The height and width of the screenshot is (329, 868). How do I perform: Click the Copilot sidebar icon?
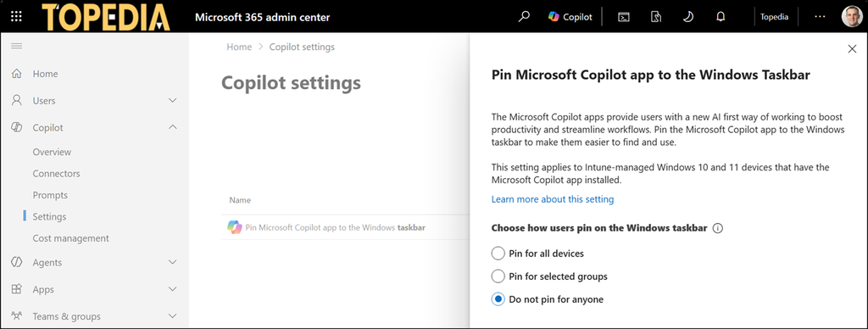coord(17,127)
